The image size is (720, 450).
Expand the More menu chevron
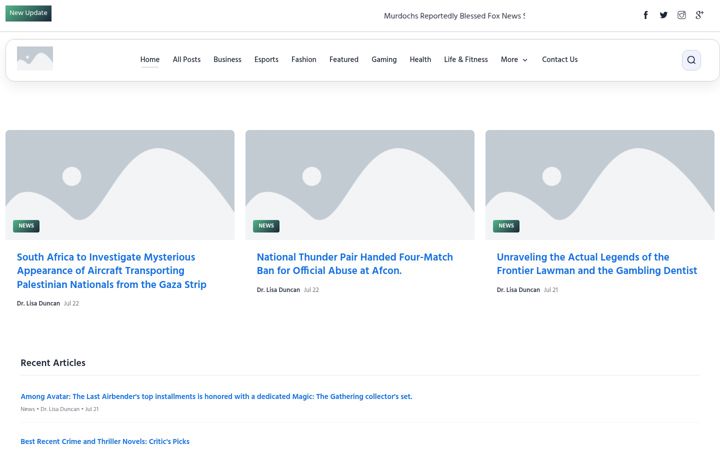point(525,60)
